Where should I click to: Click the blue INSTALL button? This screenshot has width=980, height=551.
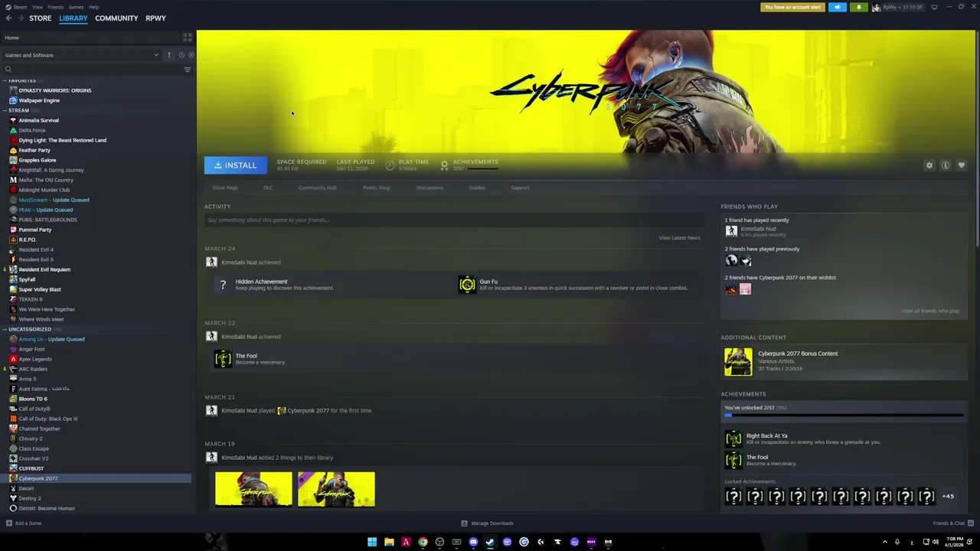[x=235, y=165]
